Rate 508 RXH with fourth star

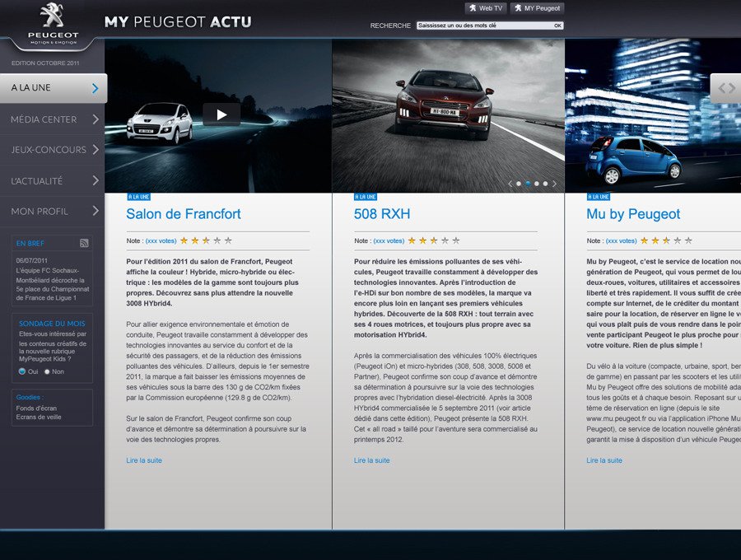[x=445, y=240]
